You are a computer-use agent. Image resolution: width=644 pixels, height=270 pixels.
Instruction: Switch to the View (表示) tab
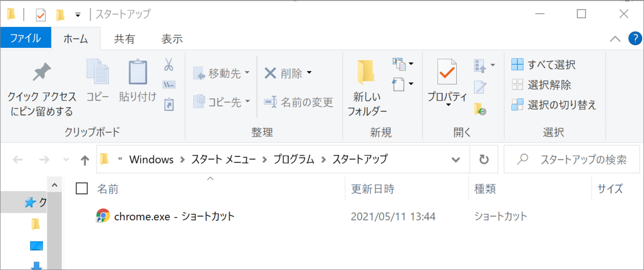(172, 39)
